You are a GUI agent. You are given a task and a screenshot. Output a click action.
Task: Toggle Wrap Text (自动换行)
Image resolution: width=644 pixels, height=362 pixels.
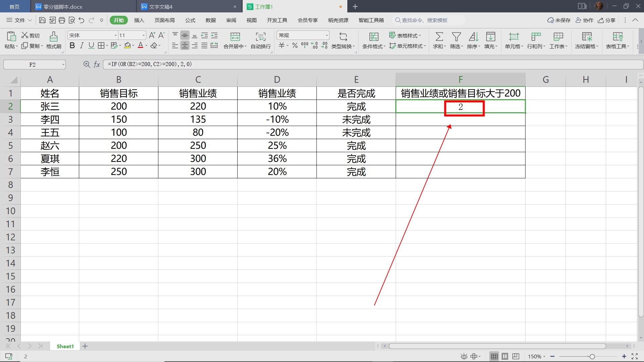click(x=260, y=37)
